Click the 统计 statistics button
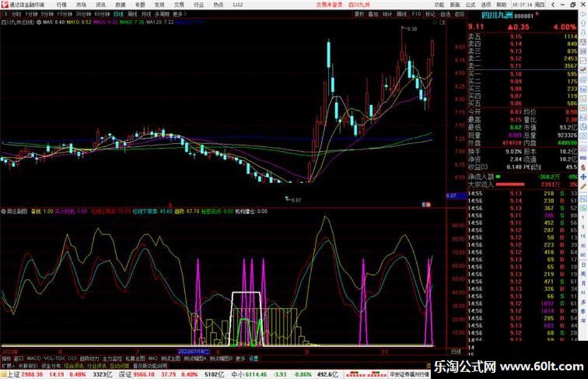This screenshot has height=379, width=588. [387, 14]
